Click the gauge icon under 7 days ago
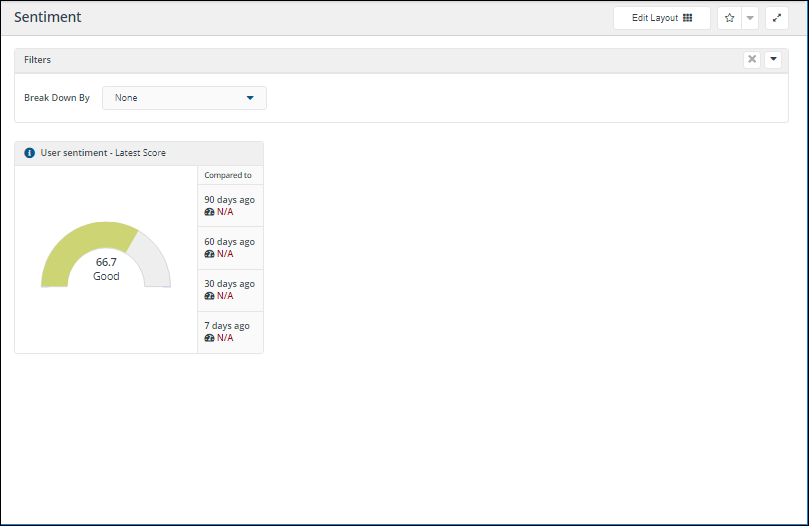809x526 pixels. tap(209, 338)
